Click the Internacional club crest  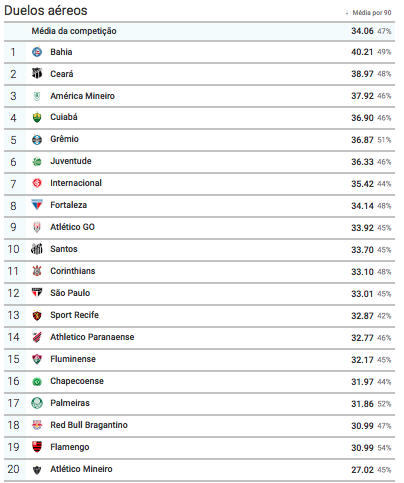[x=37, y=183]
